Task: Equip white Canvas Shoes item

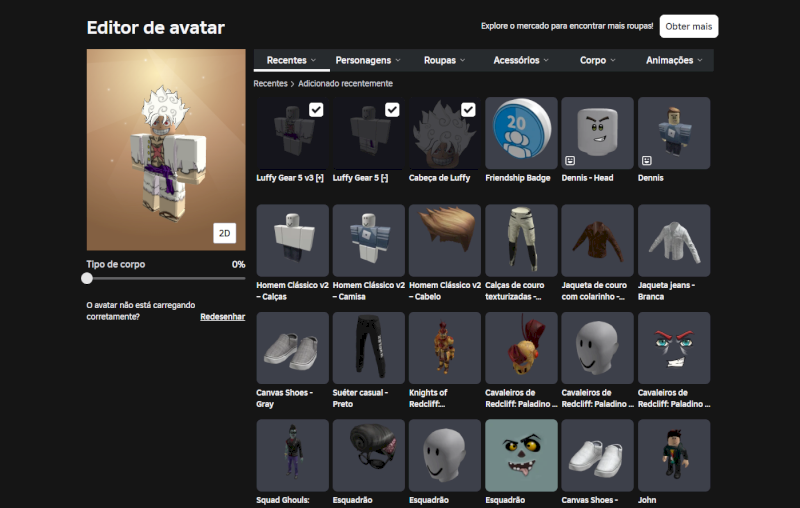Action: (x=597, y=455)
